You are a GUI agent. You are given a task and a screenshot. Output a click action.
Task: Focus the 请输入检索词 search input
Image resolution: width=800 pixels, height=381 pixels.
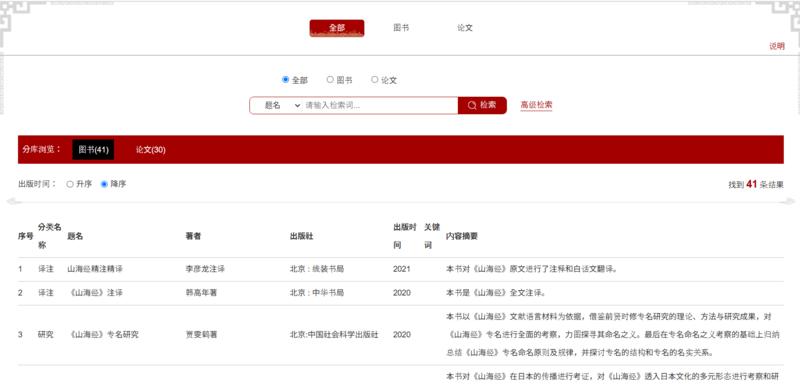[380, 106]
